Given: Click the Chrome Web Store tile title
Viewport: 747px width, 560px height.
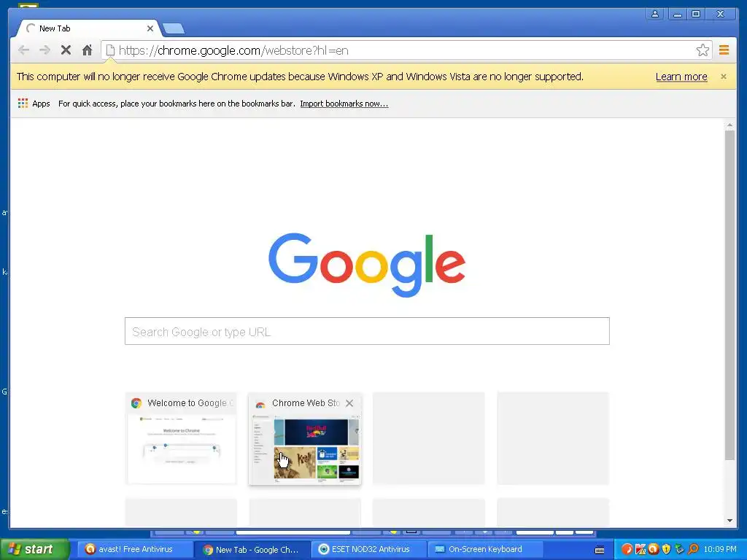Looking at the screenshot, I should tap(306, 402).
